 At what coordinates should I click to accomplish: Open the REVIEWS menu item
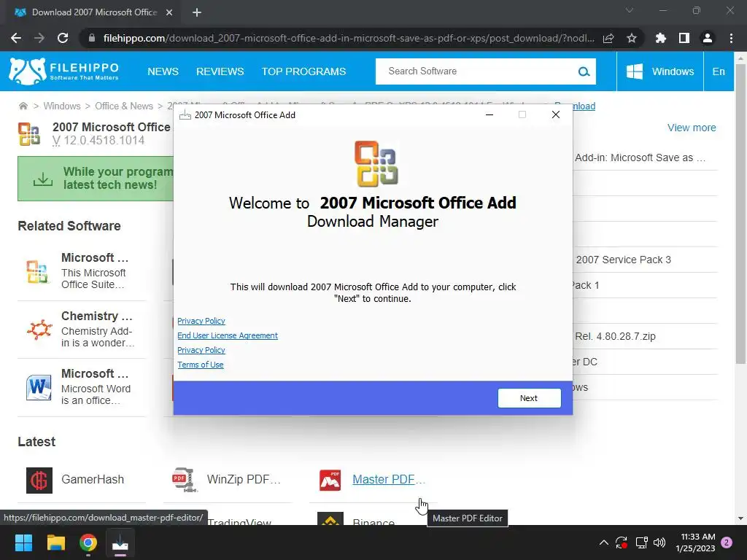pos(220,71)
